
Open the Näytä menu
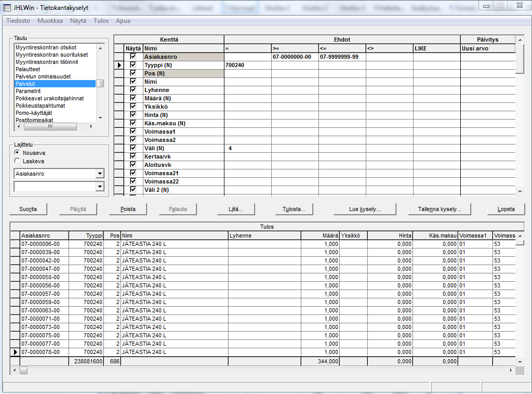pyautogui.click(x=78, y=21)
